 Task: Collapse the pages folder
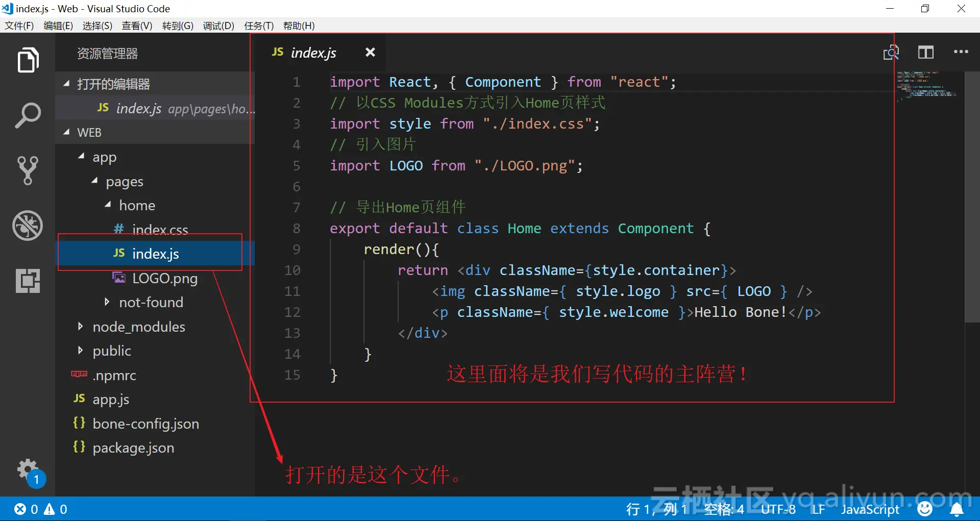pos(94,181)
